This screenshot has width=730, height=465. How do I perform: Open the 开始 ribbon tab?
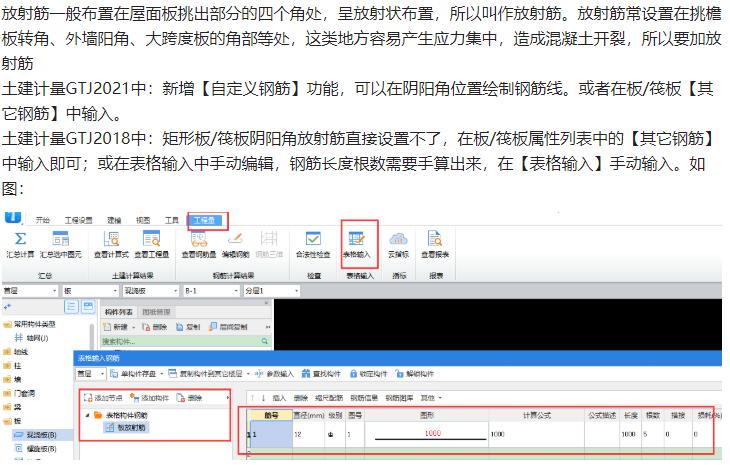(43, 220)
